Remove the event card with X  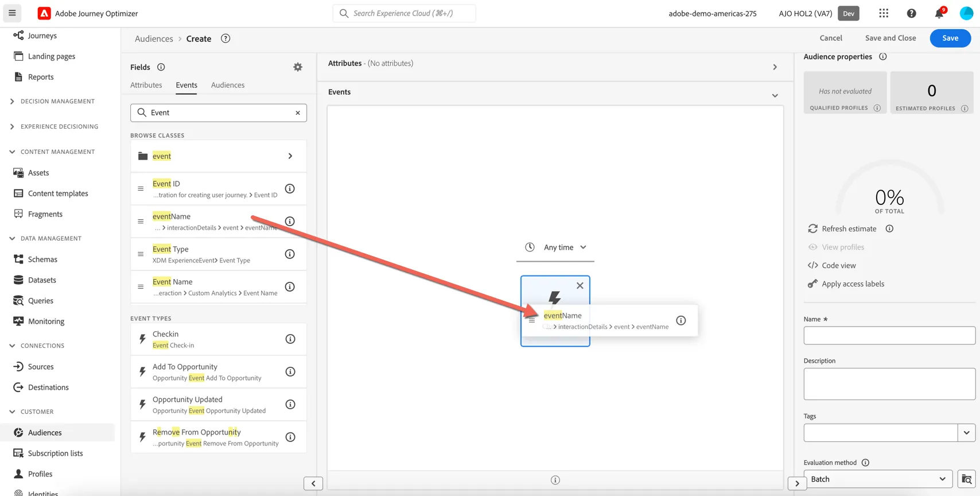[580, 285]
